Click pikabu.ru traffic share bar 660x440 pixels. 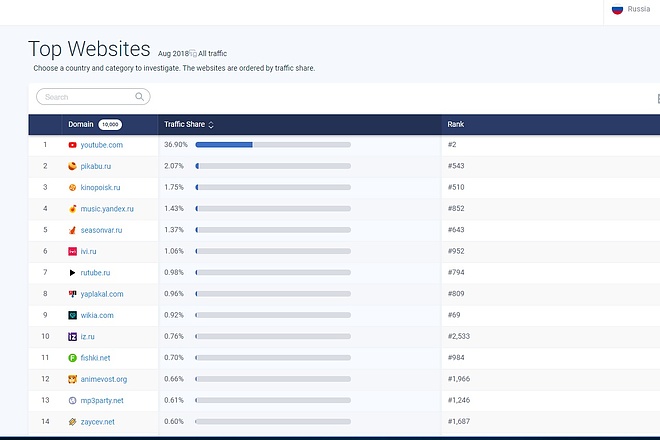point(273,166)
